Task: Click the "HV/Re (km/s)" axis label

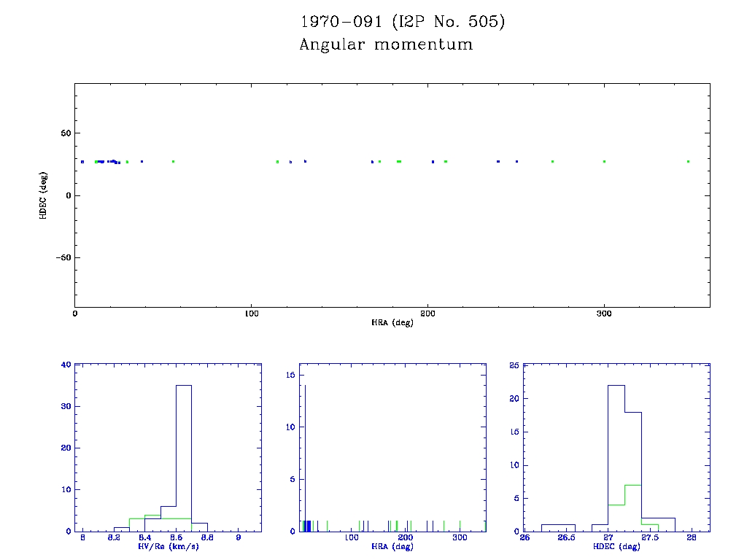Action: tap(171, 546)
